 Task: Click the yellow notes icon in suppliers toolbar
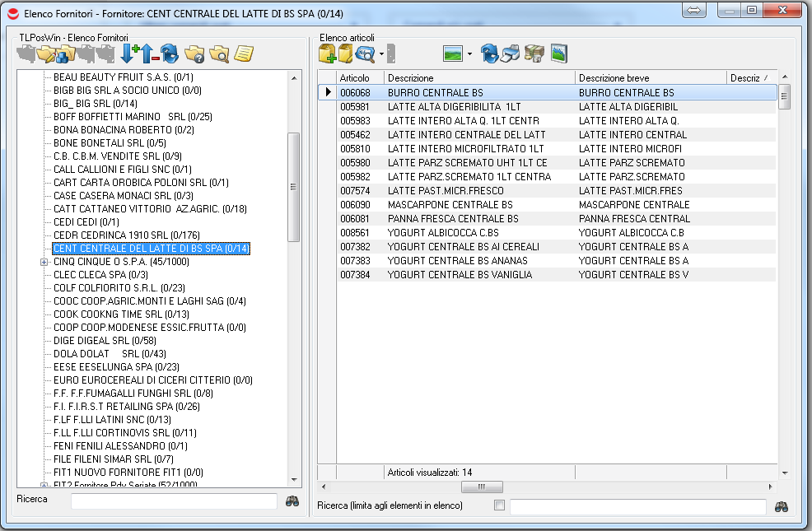(x=243, y=54)
